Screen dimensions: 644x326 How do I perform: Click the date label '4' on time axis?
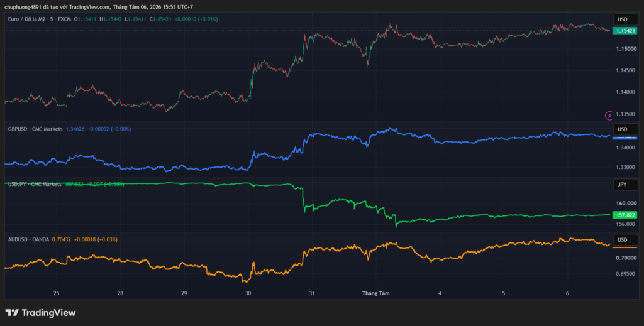point(440,293)
